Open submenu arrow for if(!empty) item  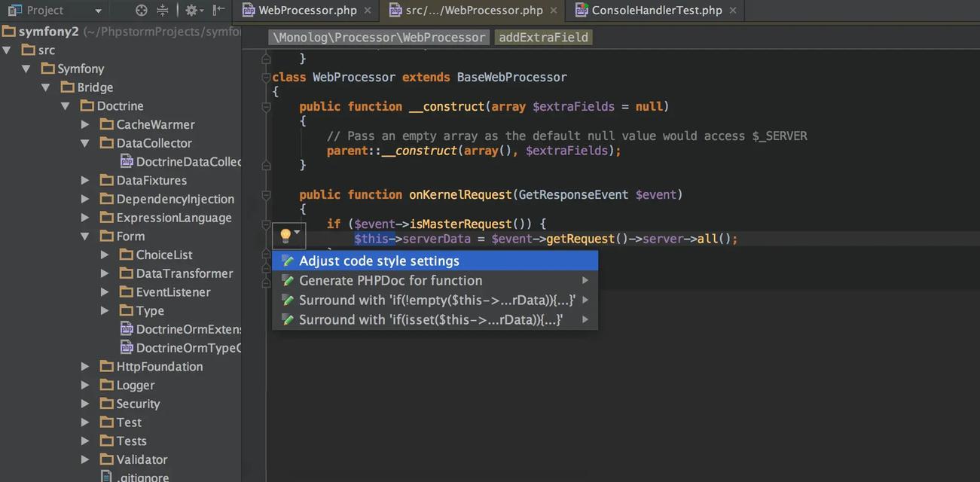click(x=585, y=300)
